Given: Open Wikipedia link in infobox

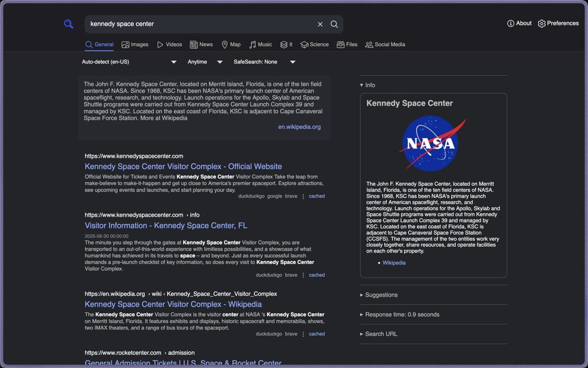Looking at the screenshot, I should point(394,263).
